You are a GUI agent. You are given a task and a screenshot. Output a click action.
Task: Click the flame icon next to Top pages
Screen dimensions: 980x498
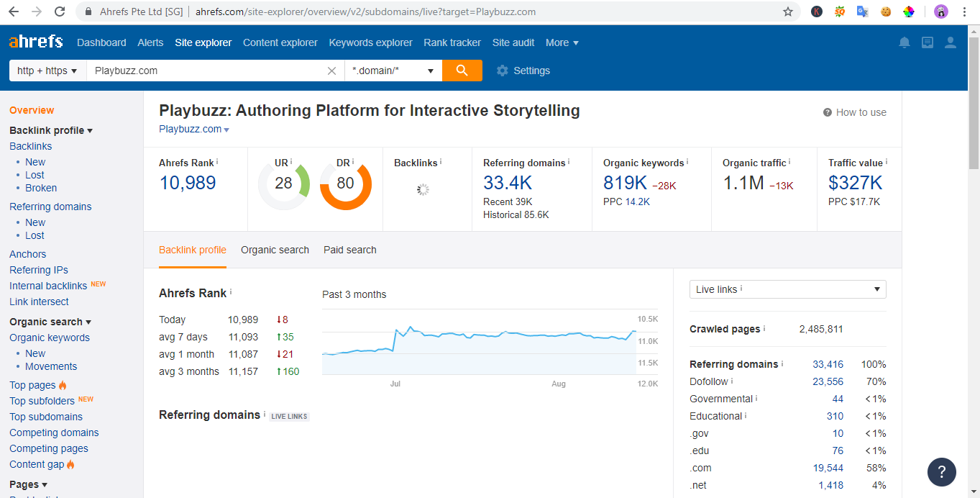(x=61, y=384)
